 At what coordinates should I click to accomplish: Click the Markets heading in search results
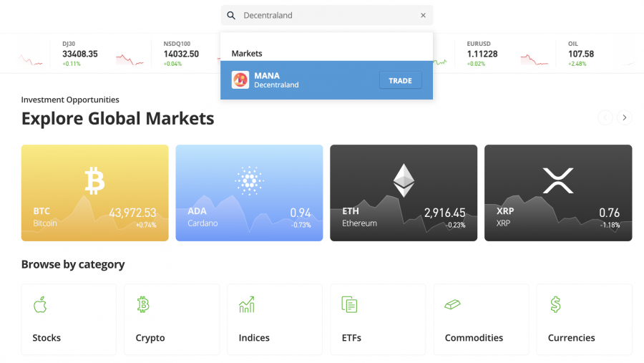click(247, 54)
